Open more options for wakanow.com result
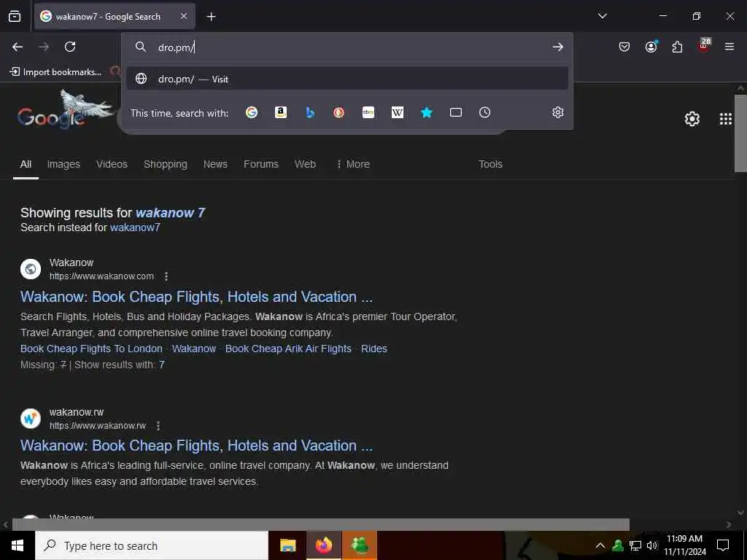Viewport: 747px width, 560px height. [166, 276]
